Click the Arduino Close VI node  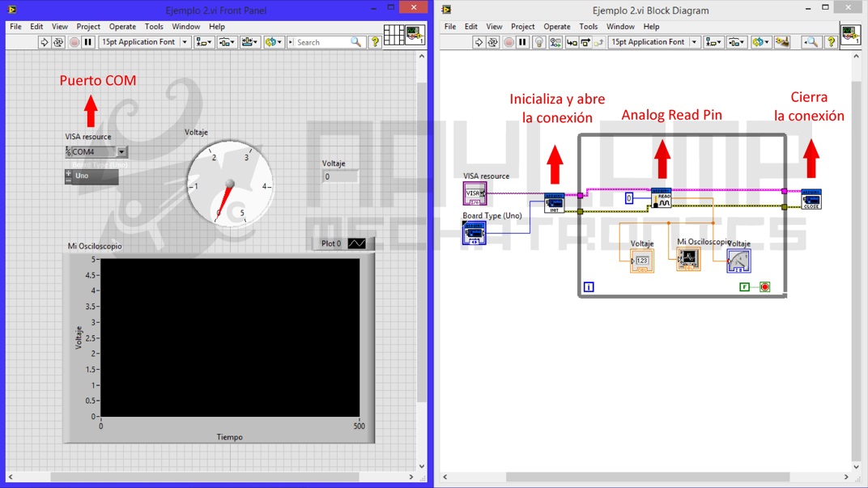811,199
